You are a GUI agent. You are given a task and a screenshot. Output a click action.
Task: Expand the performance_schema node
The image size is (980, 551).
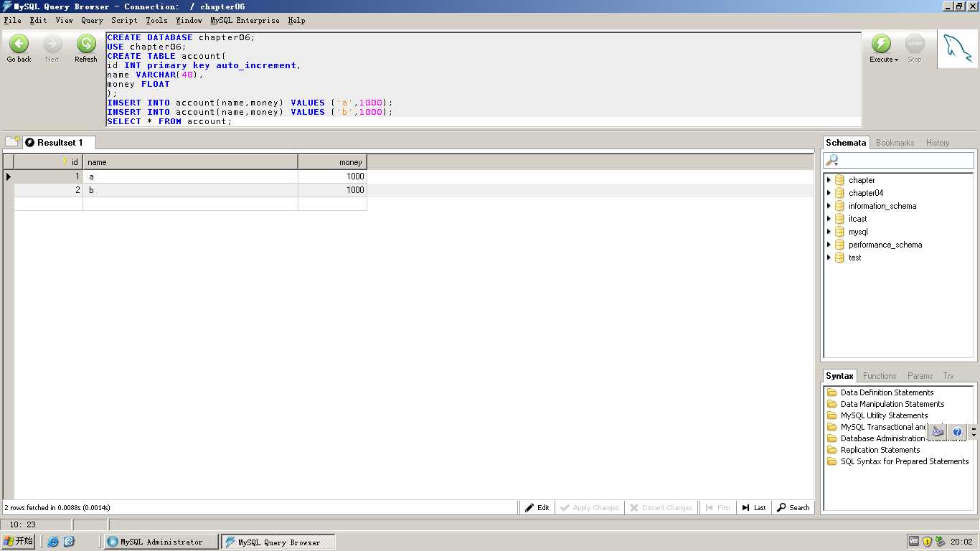[x=829, y=245]
